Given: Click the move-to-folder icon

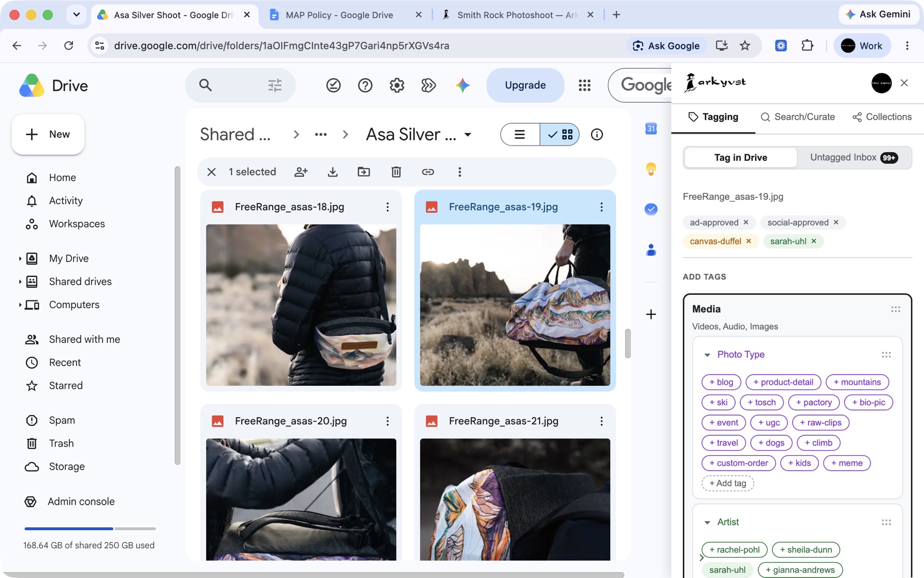Looking at the screenshot, I should point(364,172).
